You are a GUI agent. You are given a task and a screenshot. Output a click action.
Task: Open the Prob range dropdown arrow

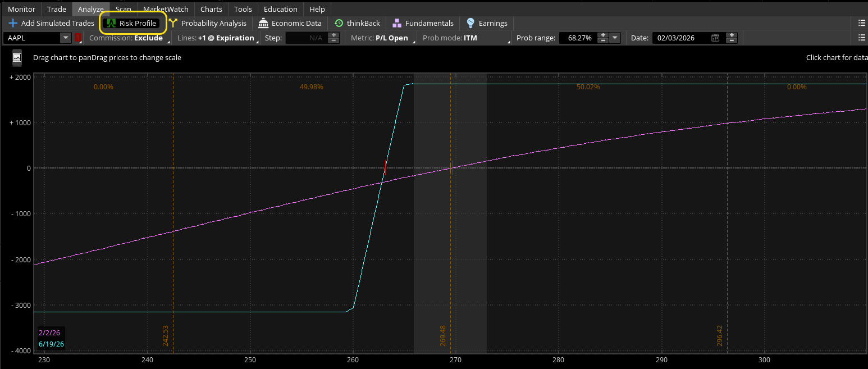[x=614, y=38]
